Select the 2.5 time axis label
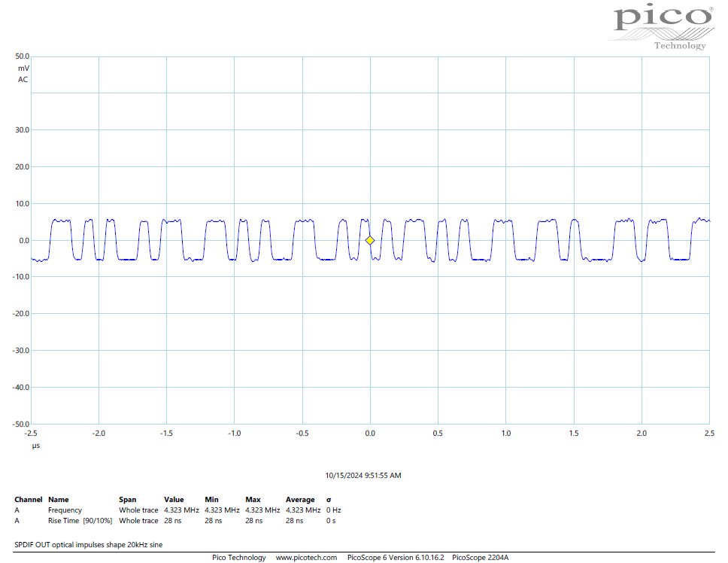 pos(709,434)
